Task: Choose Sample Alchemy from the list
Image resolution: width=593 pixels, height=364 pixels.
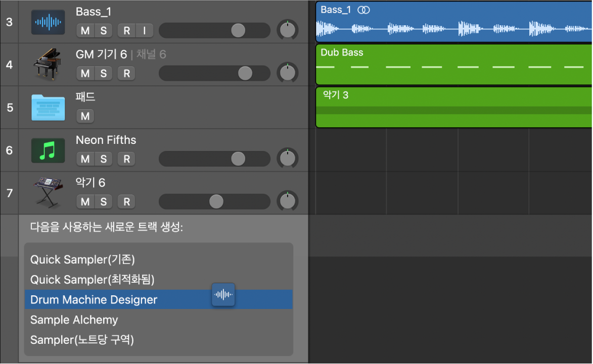Action: (x=74, y=320)
